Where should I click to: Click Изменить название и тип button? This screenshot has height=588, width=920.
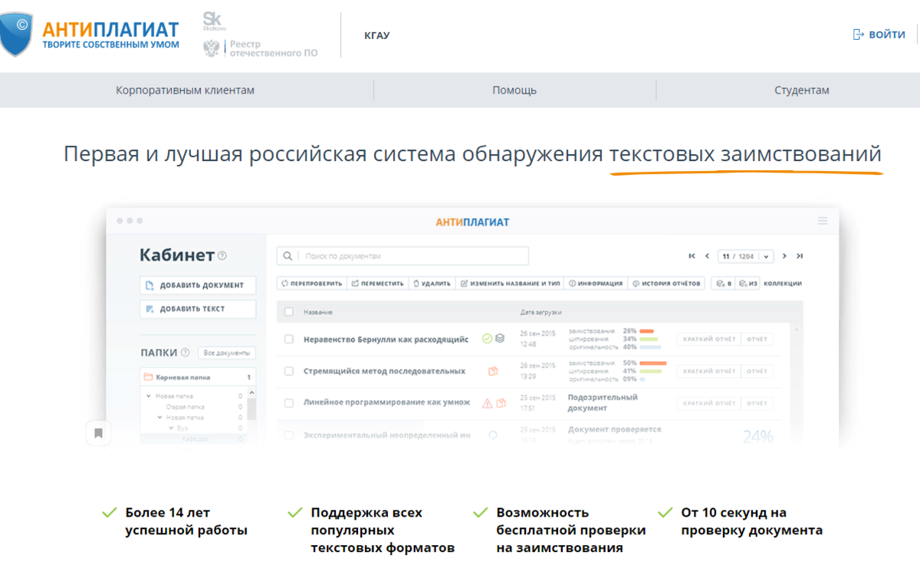(x=510, y=284)
